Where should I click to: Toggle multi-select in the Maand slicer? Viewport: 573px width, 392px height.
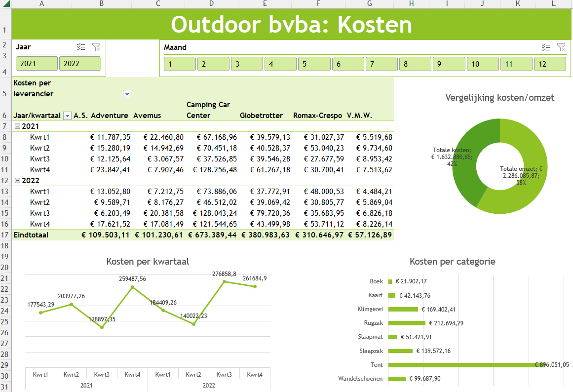click(x=545, y=47)
